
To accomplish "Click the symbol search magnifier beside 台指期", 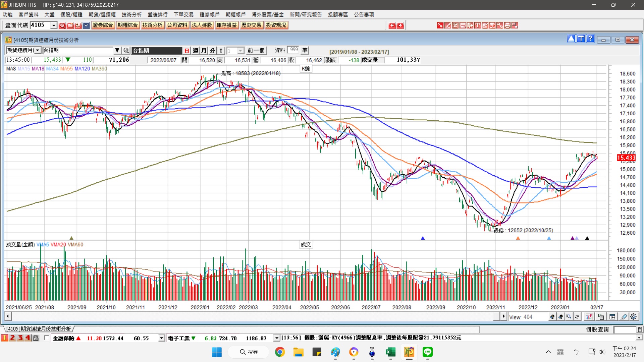I will 126,50.
